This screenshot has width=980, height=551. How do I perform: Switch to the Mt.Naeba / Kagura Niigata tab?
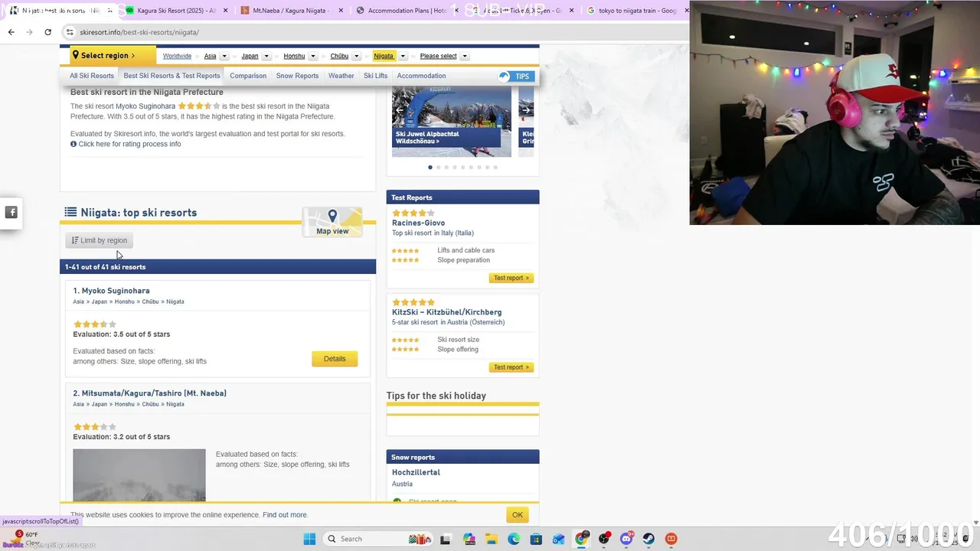coord(291,11)
